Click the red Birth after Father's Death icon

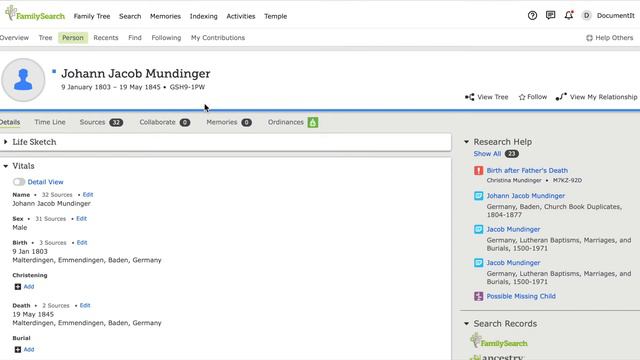coord(478,170)
